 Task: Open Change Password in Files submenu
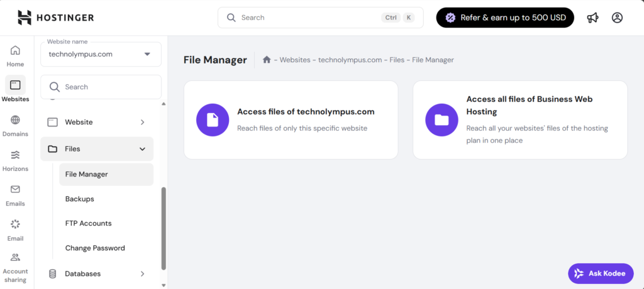point(95,248)
